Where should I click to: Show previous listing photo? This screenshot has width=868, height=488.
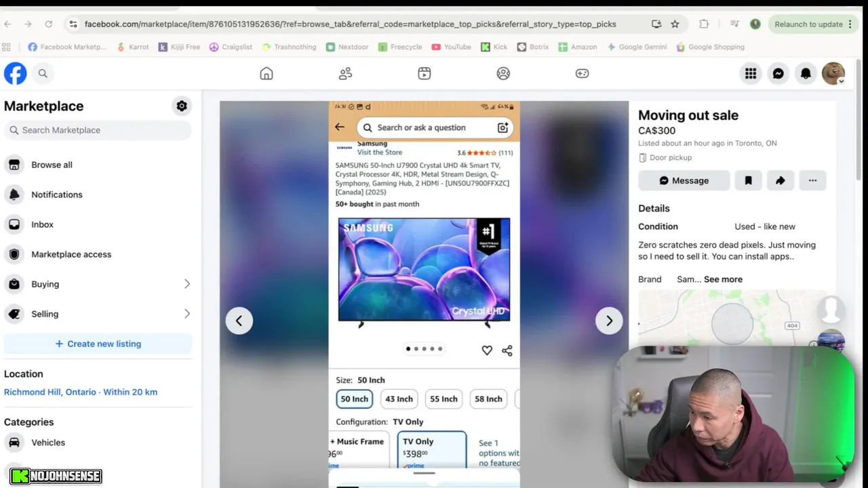pyautogui.click(x=239, y=321)
